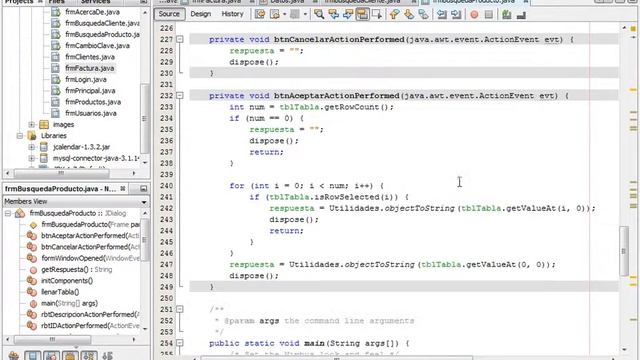
Task: Click Find Next Occurrence icon
Action: tap(348, 15)
